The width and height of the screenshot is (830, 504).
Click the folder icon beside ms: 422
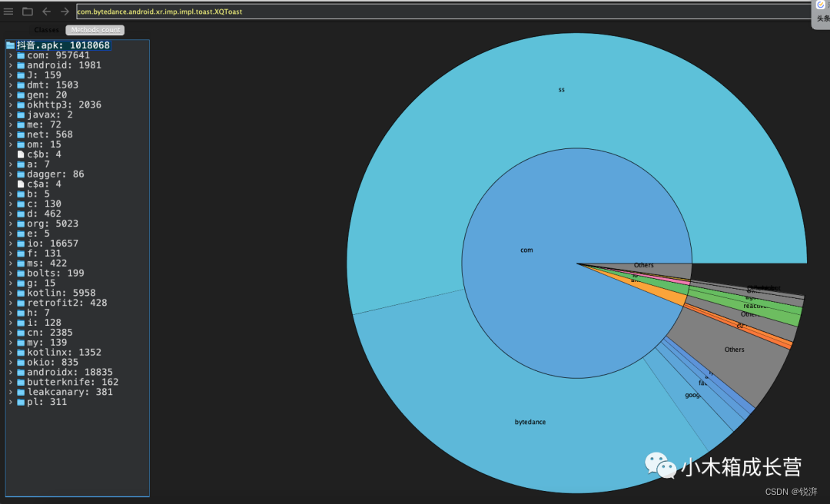tap(21, 264)
